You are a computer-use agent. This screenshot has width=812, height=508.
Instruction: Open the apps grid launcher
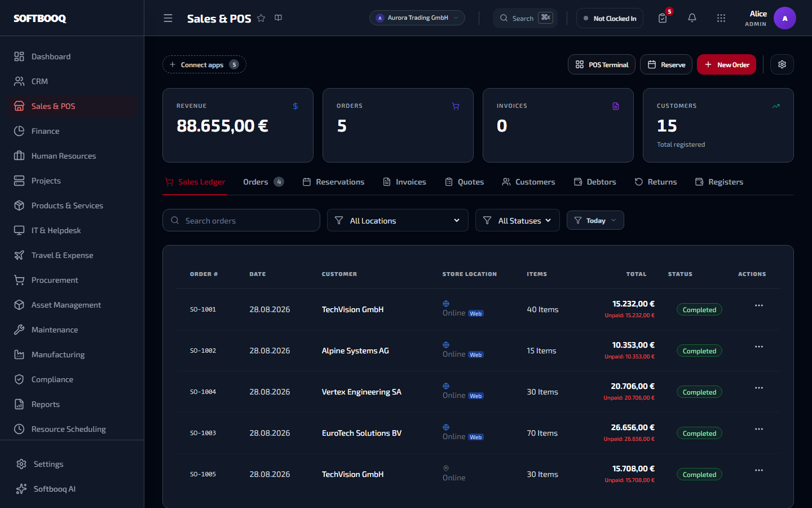721,18
